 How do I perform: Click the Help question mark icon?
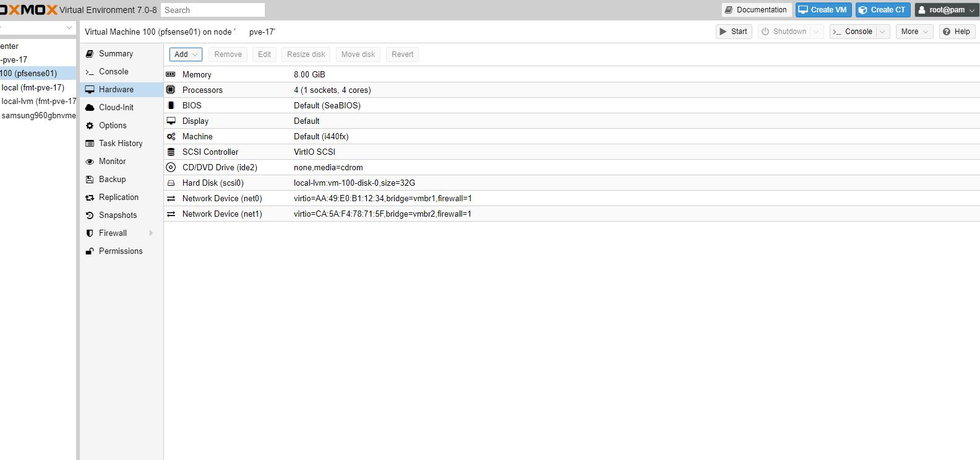click(946, 32)
